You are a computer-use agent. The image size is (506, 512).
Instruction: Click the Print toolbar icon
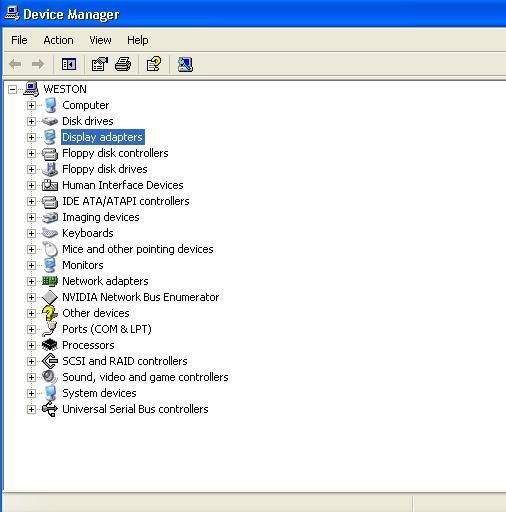[x=123, y=64]
